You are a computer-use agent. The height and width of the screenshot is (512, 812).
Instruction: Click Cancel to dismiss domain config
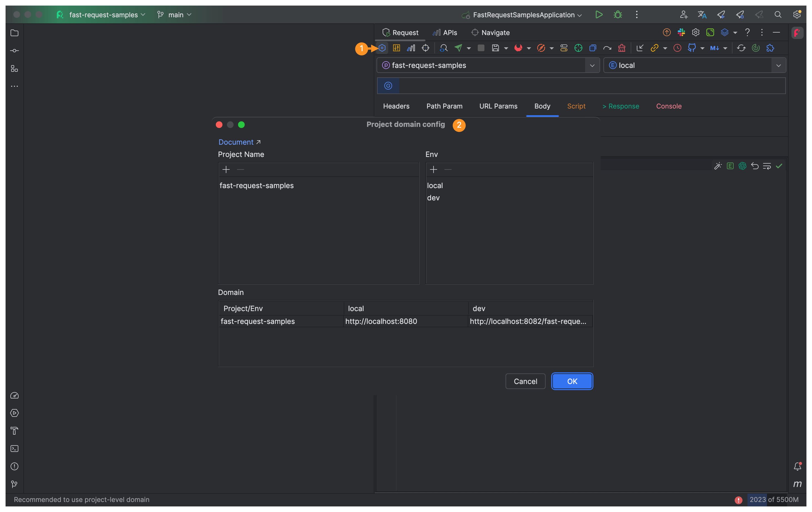pos(525,381)
